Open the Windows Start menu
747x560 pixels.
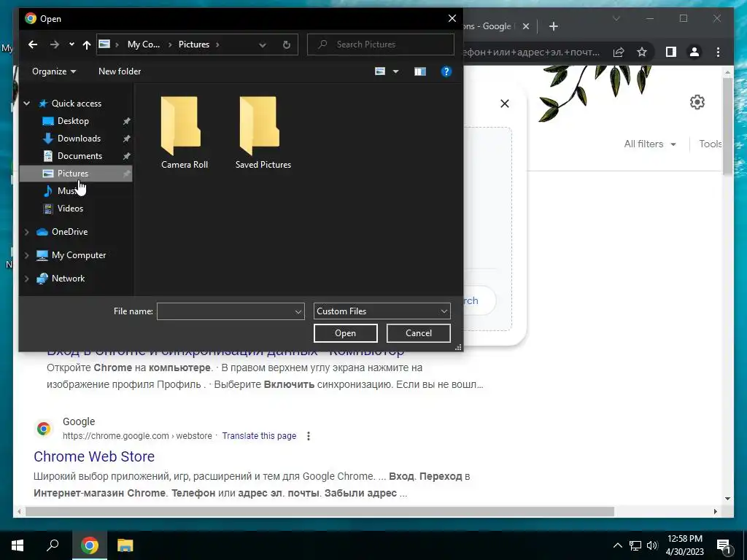click(18, 545)
